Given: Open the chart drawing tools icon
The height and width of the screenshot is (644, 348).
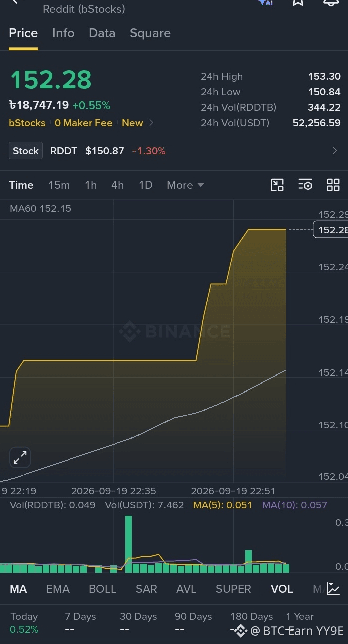Looking at the screenshot, I should [277, 185].
